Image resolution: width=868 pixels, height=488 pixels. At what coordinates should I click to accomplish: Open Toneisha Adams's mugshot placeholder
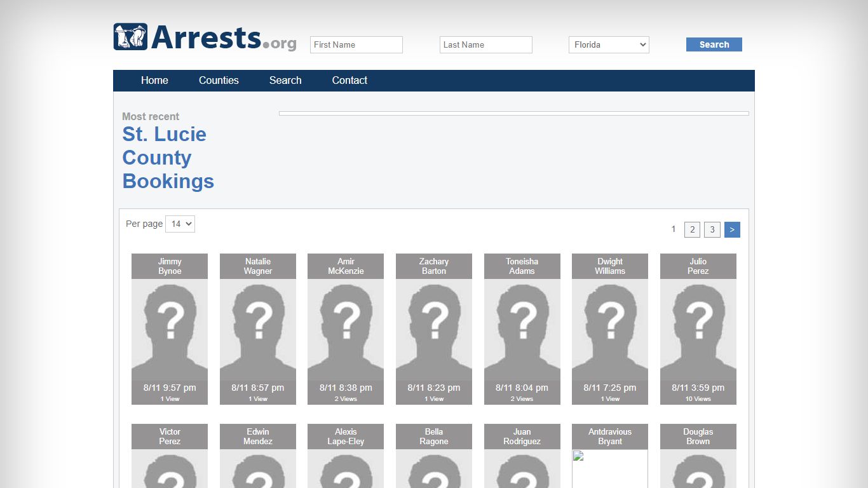tap(522, 329)
